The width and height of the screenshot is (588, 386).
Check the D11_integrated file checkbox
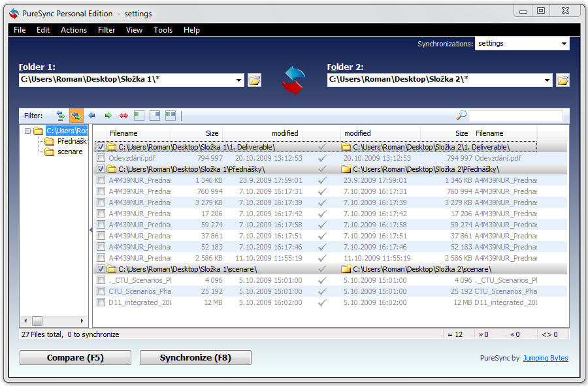(101, 302)
